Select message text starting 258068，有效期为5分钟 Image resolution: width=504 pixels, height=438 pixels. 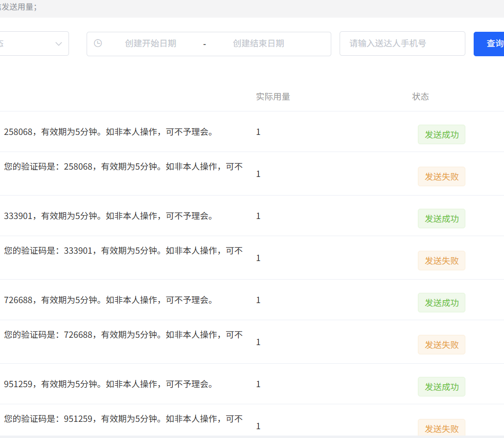point(109,132)
